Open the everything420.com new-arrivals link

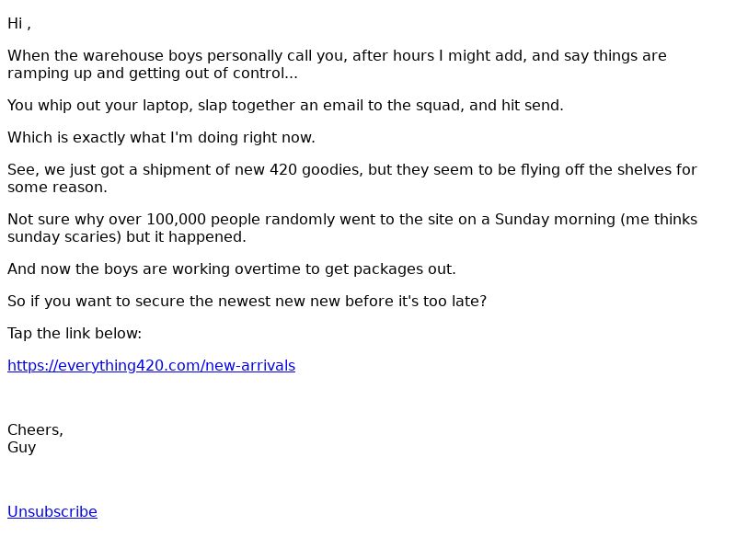(151, 365)
